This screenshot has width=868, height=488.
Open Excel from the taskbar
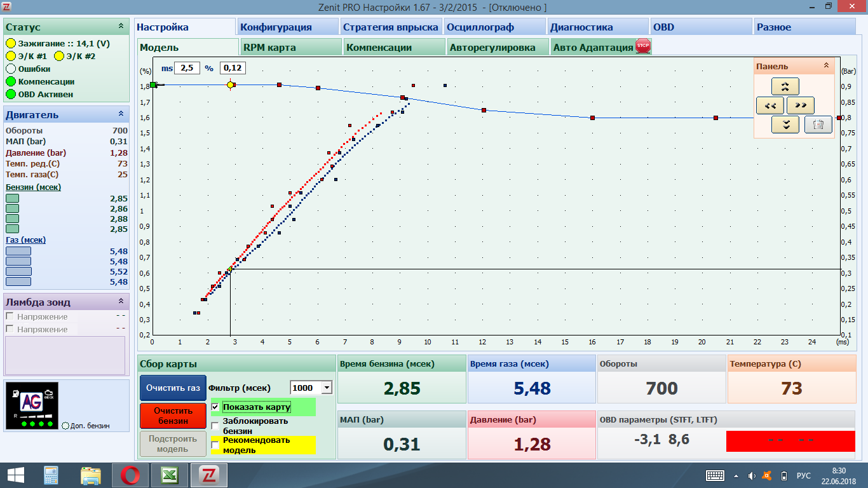[x=169, y=475]
